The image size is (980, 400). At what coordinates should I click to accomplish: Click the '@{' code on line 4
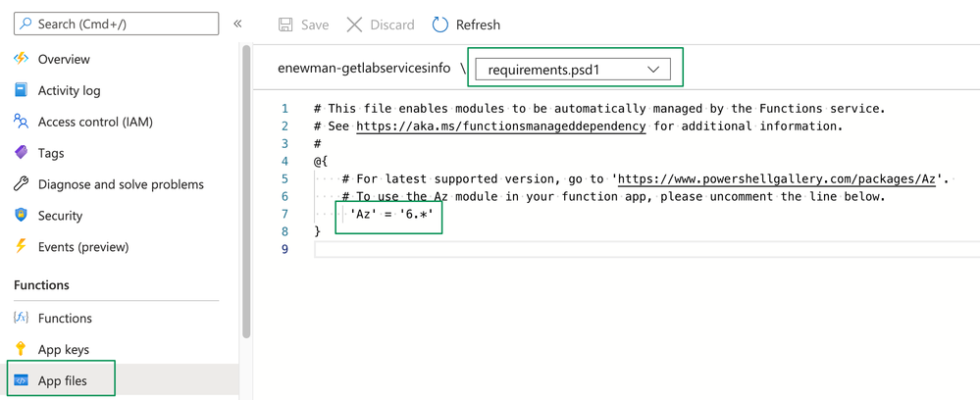tap(321, 161)
